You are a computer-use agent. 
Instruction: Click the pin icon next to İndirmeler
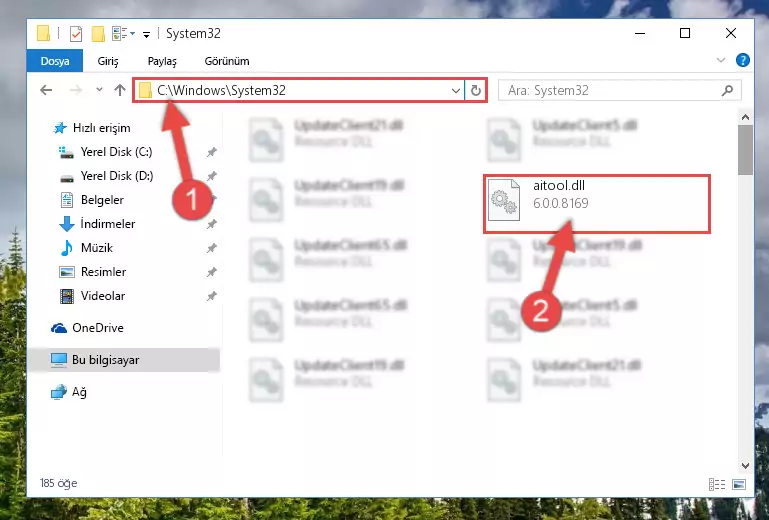pos(211,224)
